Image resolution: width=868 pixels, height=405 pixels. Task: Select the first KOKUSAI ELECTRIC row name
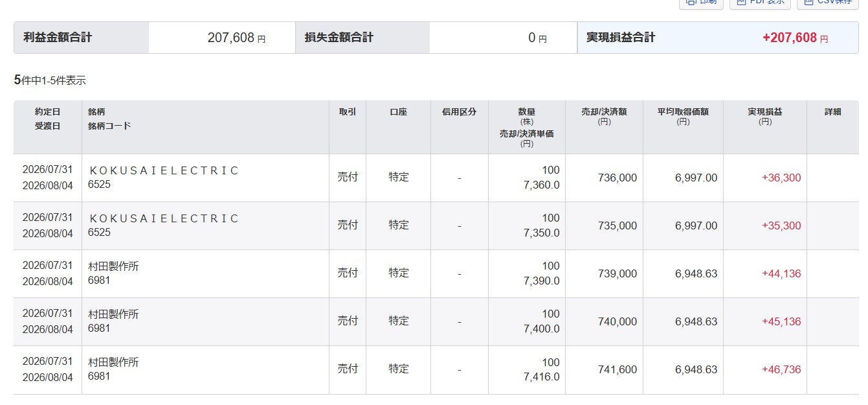(164, 170)
